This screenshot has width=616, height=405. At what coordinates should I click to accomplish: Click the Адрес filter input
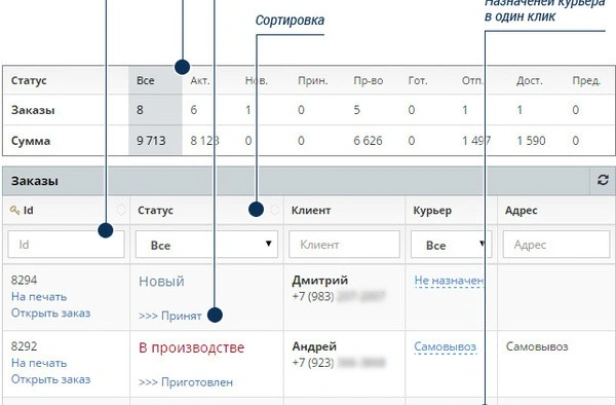click(556, 244)
